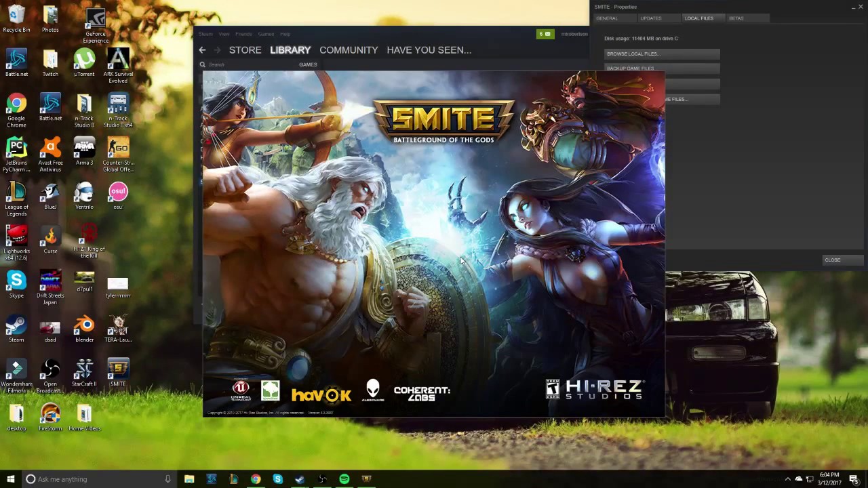
Task: Open the SMITE desktop shortcut
Action: pyautogui.click(x=118, y=373)
